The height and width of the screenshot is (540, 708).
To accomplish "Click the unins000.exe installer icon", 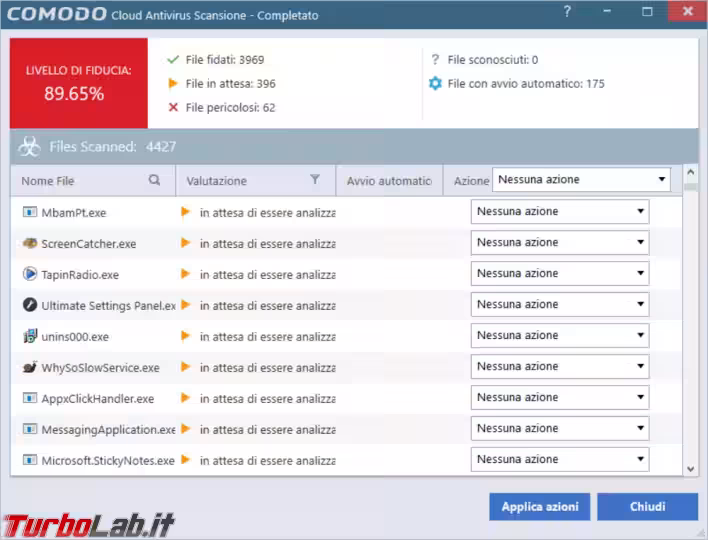I will tap(30, 336).
